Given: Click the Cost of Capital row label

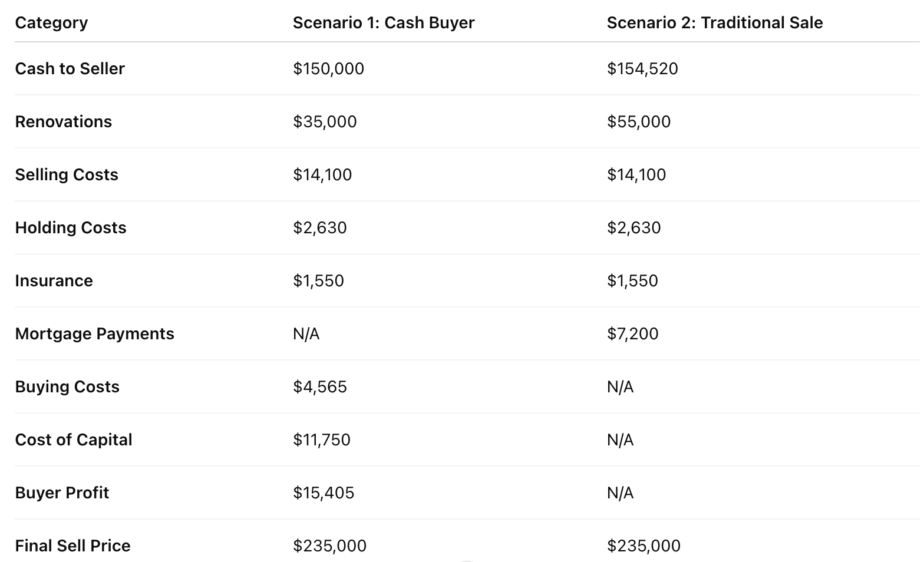Looking at the screenshot, I should click(74, 440).
